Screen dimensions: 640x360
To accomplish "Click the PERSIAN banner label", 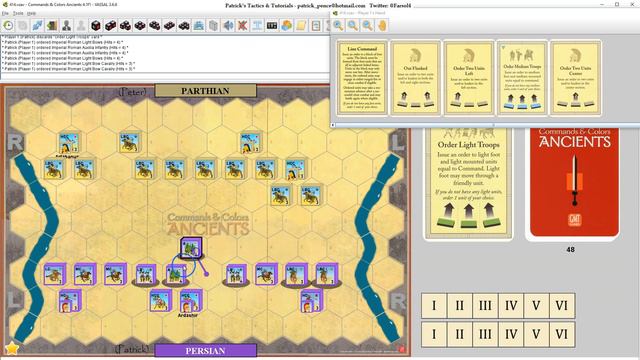I will click(205, 351).
